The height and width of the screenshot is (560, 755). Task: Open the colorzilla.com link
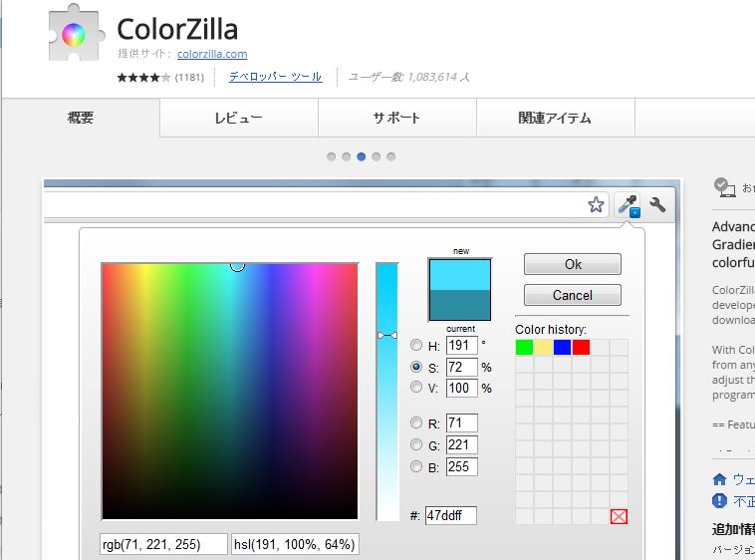[x=212, y=54]
